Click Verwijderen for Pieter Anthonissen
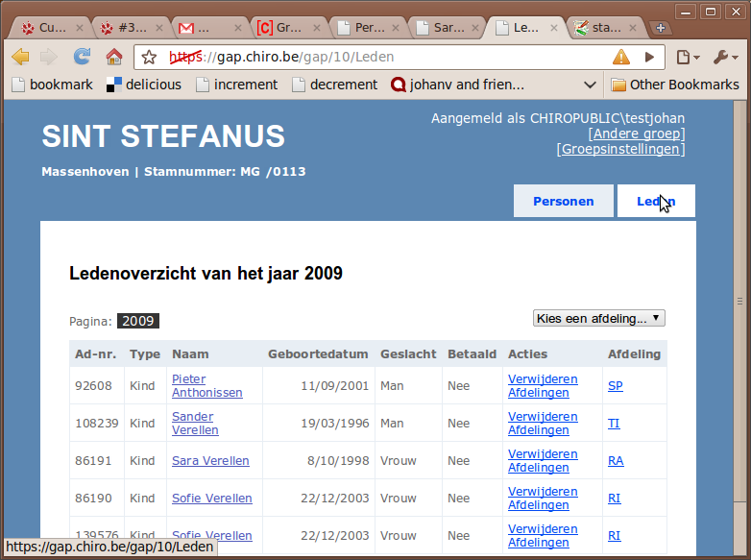Image resolution: width=751 pixels, height=560 pixels. click(x=543, y=378)
